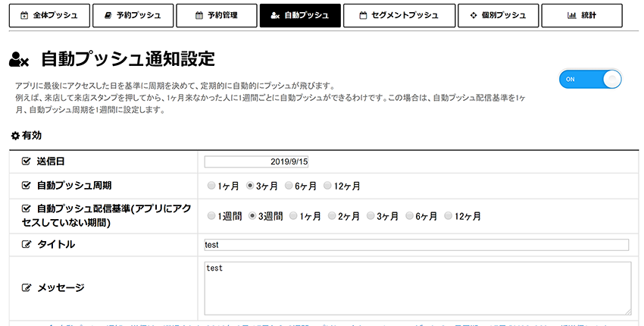Click the edit icon beside タイトル label
The width and height of the screenshot is (644, 326).
(27, 245)
